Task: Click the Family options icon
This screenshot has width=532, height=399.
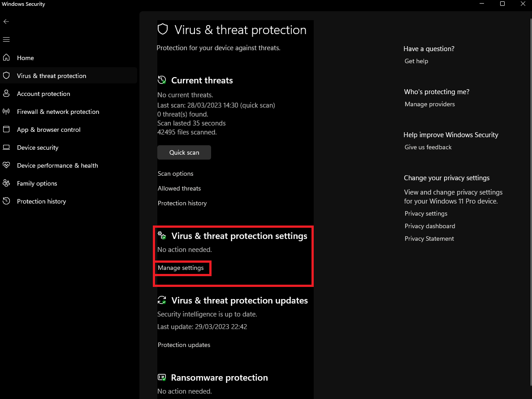Action: [x=6, y=183]
